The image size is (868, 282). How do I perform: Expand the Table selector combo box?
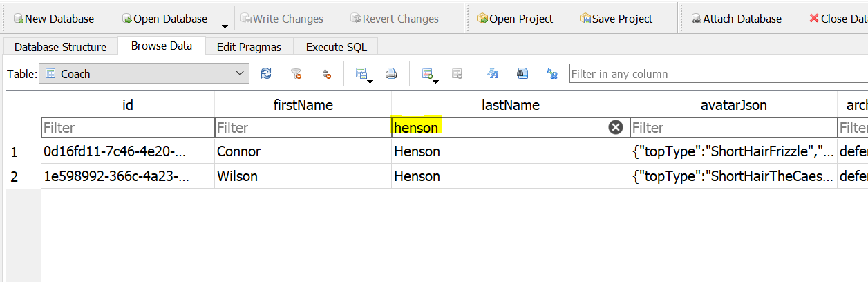(240, 74)
